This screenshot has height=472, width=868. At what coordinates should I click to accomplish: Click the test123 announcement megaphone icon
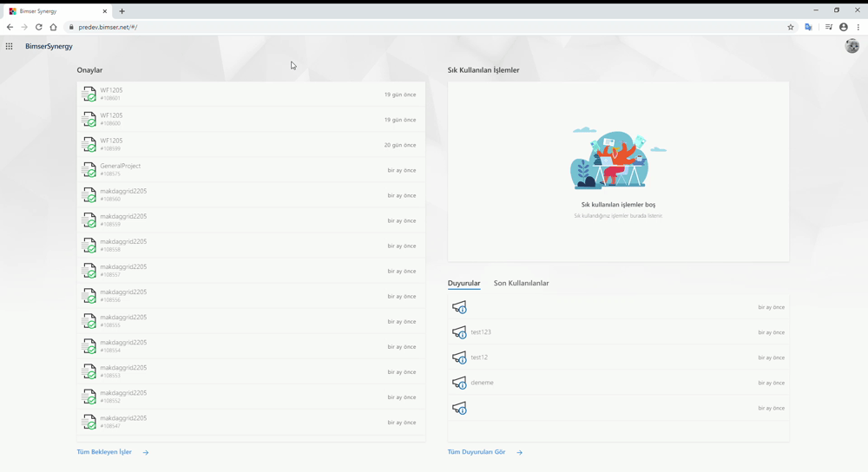click(x=459, y=332)
